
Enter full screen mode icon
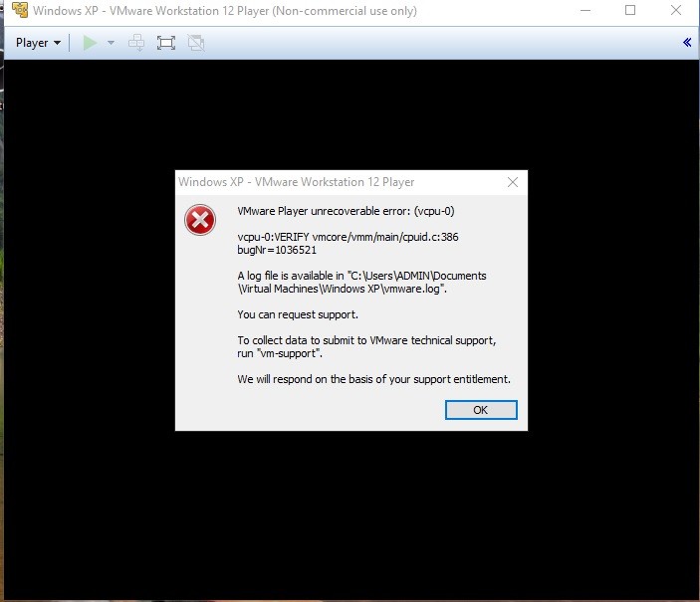(x=166, y=43)
